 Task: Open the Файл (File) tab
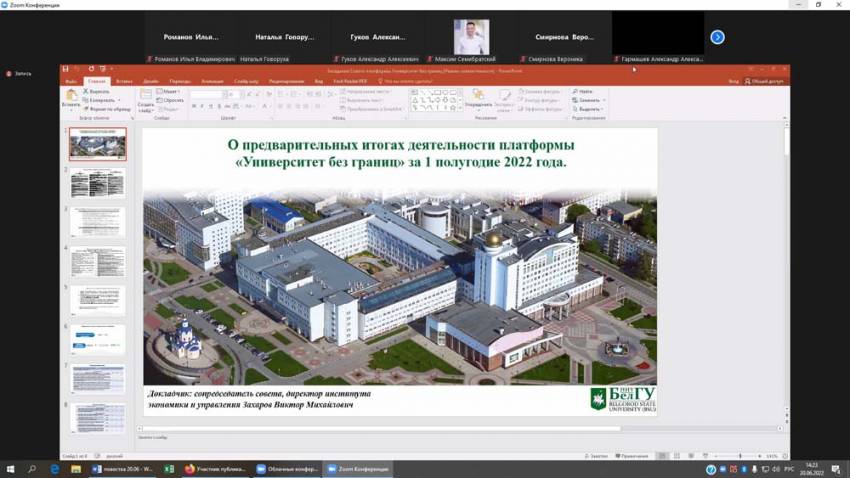point(71,81)
